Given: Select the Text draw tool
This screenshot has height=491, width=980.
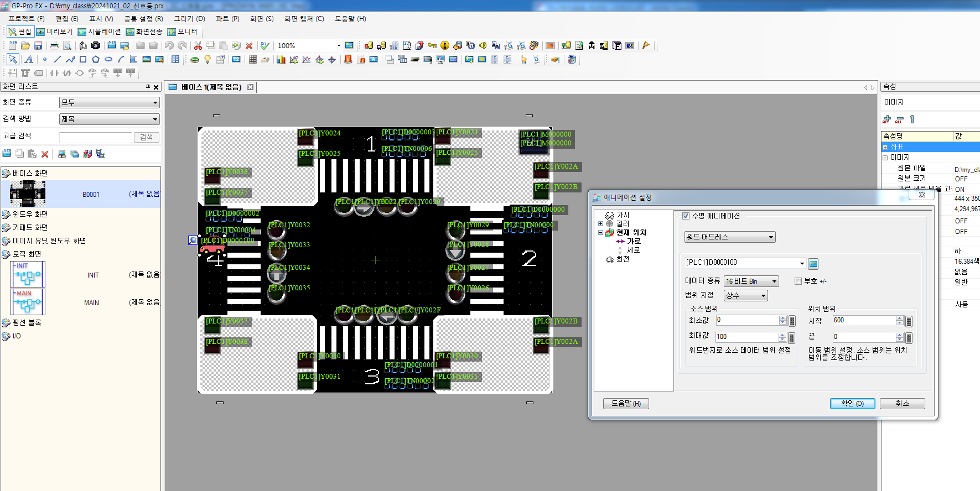Looking at the screenshot, I should click(x=29, y=59).
